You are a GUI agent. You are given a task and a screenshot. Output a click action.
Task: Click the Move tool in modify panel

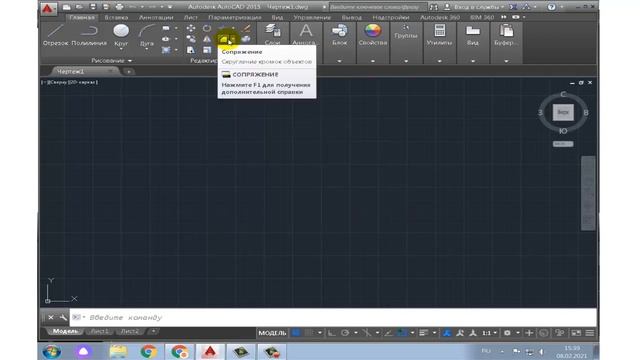[191, 28]
